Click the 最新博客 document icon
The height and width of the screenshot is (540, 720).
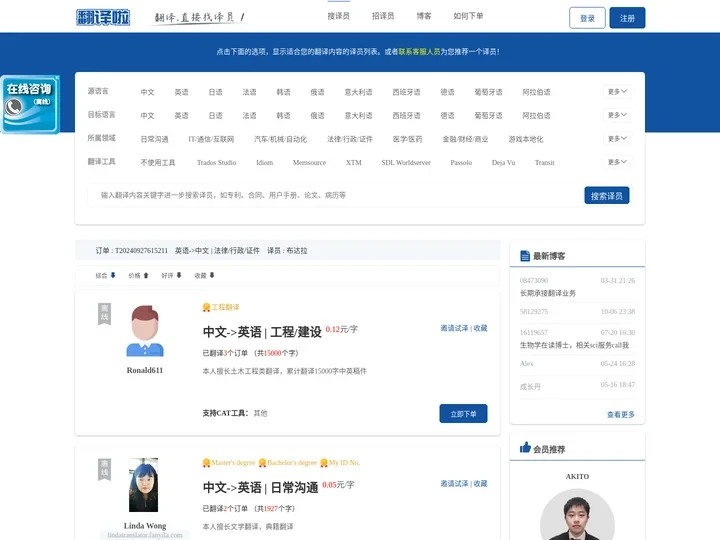[x=525, y=256]
